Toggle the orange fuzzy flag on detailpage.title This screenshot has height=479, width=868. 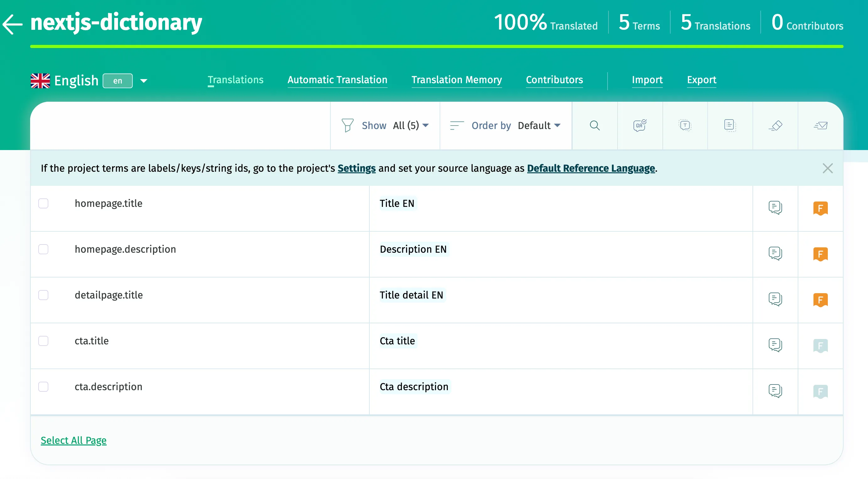click(x=821, y=300)
